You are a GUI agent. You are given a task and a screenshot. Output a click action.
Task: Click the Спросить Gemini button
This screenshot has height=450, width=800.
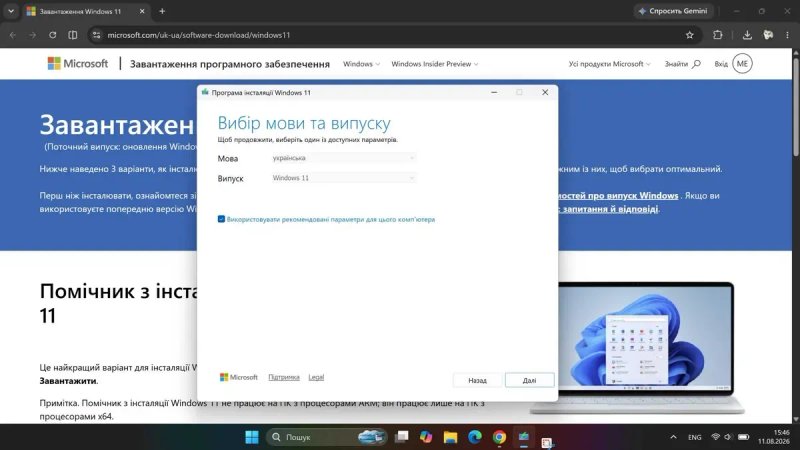click(x=673, y=11)
